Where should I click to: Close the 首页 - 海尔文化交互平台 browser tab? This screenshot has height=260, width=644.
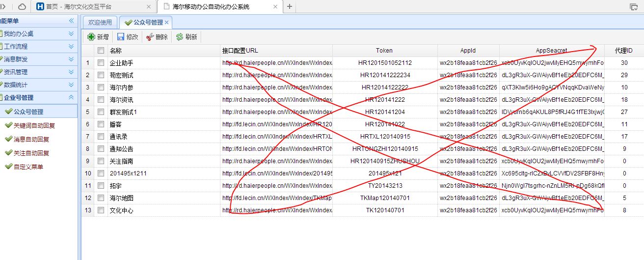point(149,7)
